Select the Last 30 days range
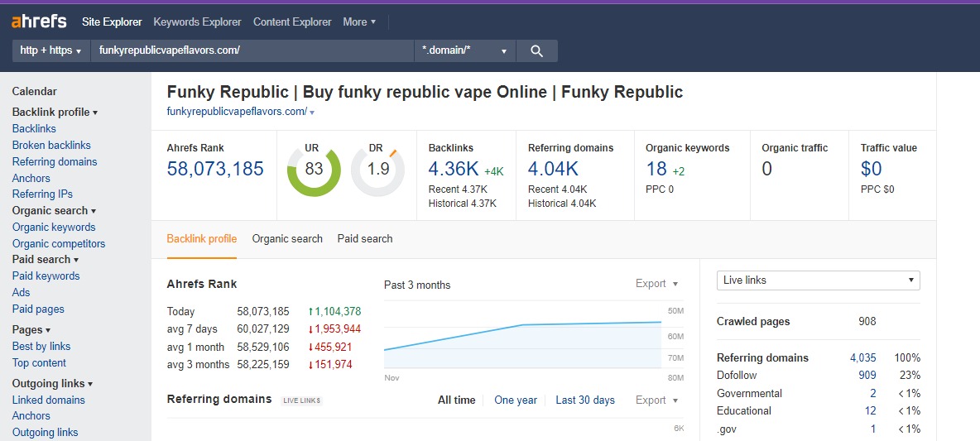 585,400
